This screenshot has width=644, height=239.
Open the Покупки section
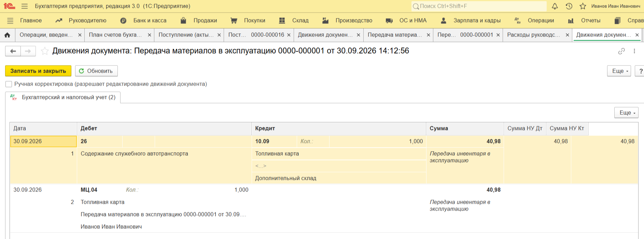(x=248, y=20)
